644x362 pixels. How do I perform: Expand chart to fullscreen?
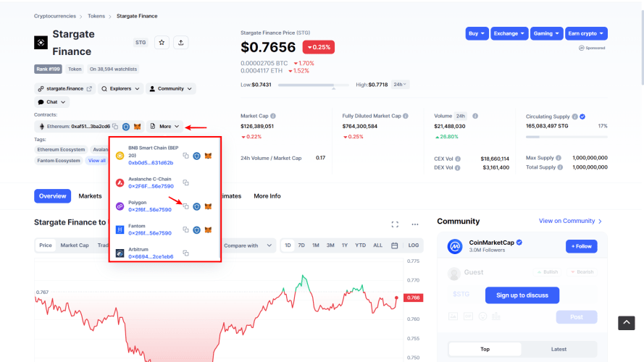(395, 224)
